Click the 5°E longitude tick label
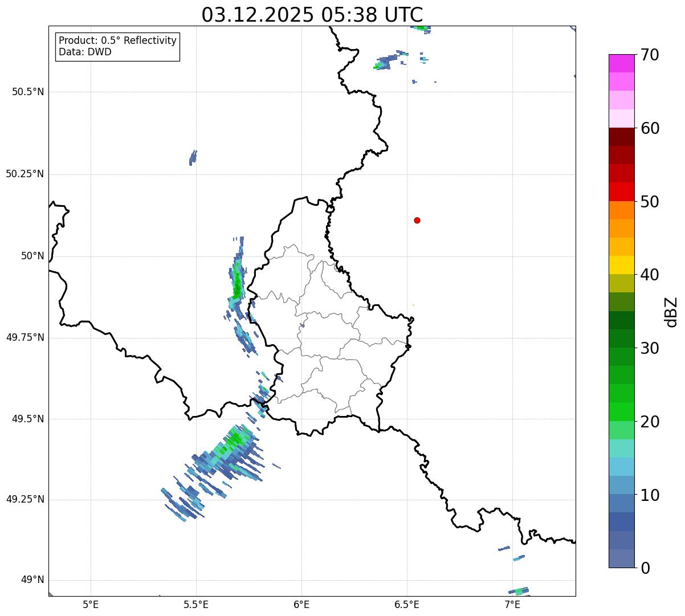The image size is (685, 616). click(91, 604)
